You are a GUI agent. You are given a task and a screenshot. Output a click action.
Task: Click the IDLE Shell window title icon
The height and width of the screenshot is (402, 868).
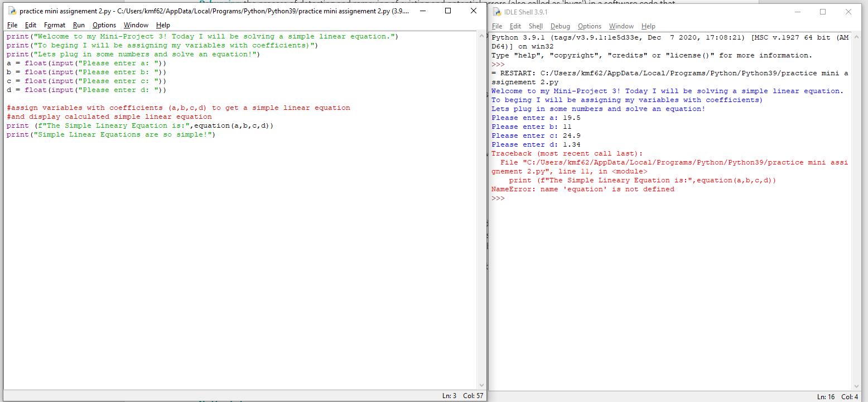tap(497, 12)
